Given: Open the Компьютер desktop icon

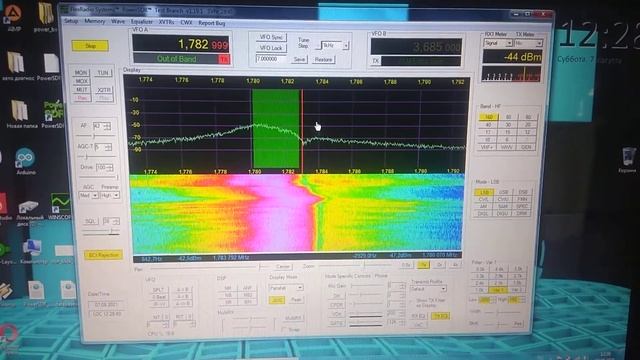Looking at the screenshot, I should tap(33, 251).
